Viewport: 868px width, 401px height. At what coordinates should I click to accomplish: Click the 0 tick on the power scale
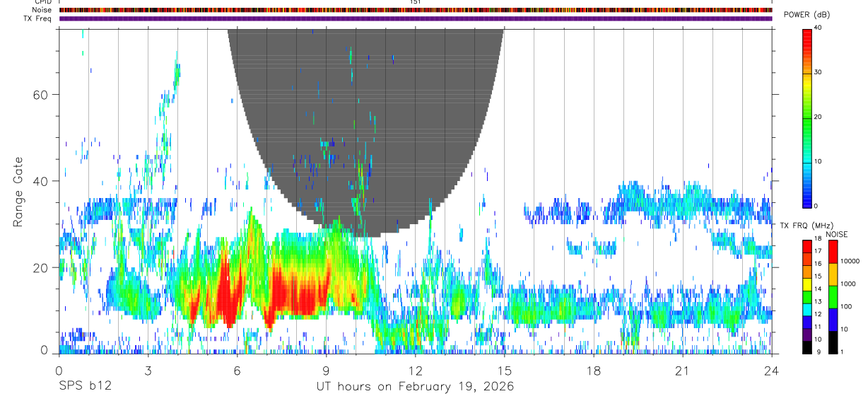(816, 206)
